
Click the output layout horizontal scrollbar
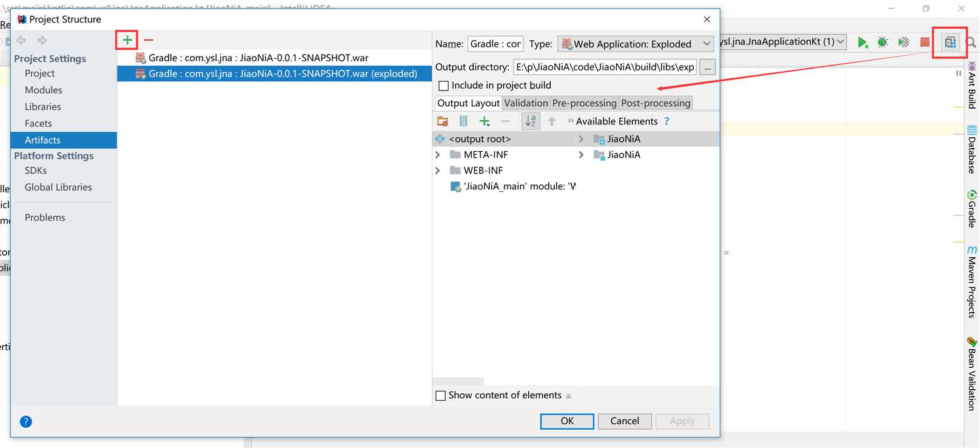458,381
